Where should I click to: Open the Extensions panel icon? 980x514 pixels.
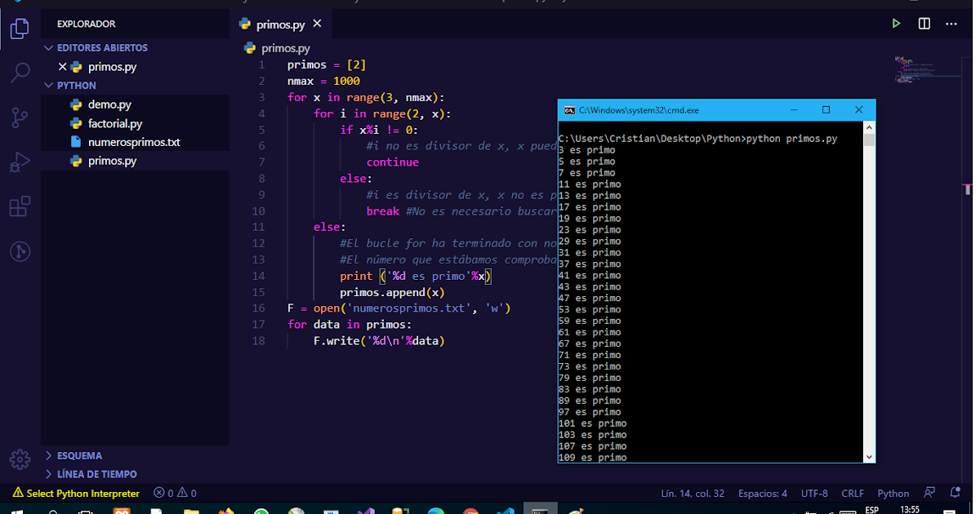[18, 206]
